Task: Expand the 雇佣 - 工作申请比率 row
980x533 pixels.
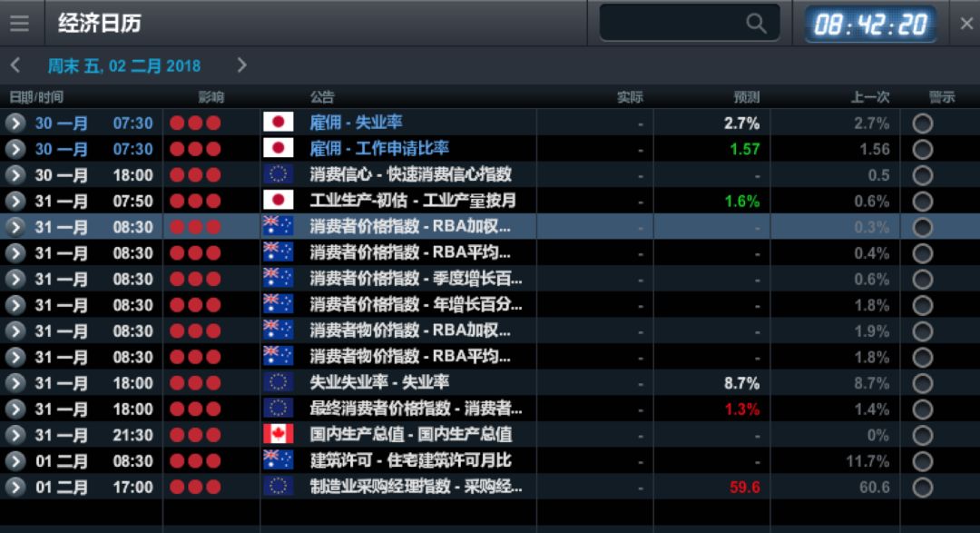Action: coord(15,149)
